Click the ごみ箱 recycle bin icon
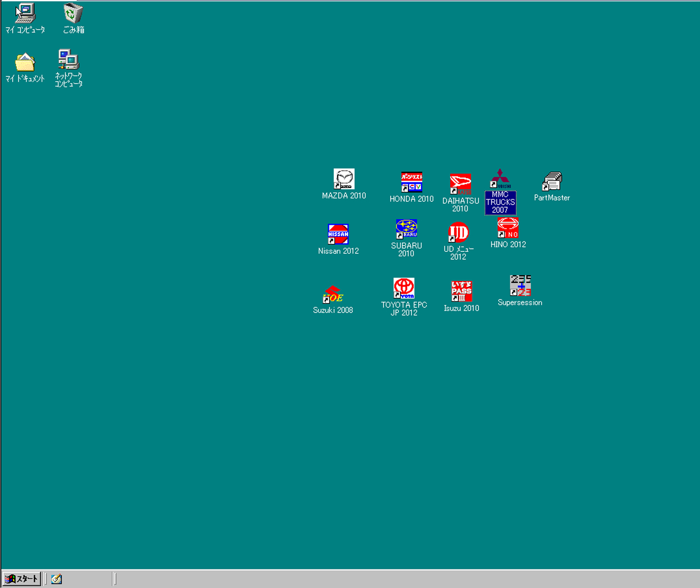 pos(73,14)
